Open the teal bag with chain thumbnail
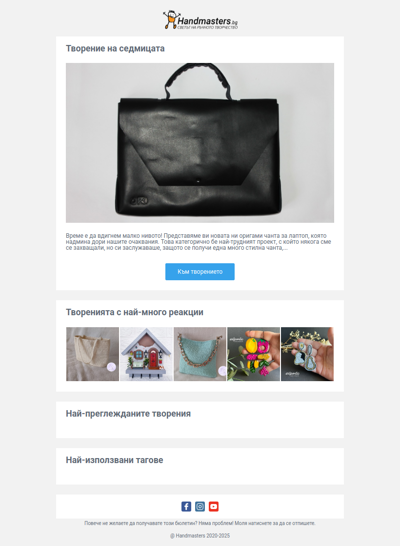Viewport: 400px width, 546px height. 200,354
